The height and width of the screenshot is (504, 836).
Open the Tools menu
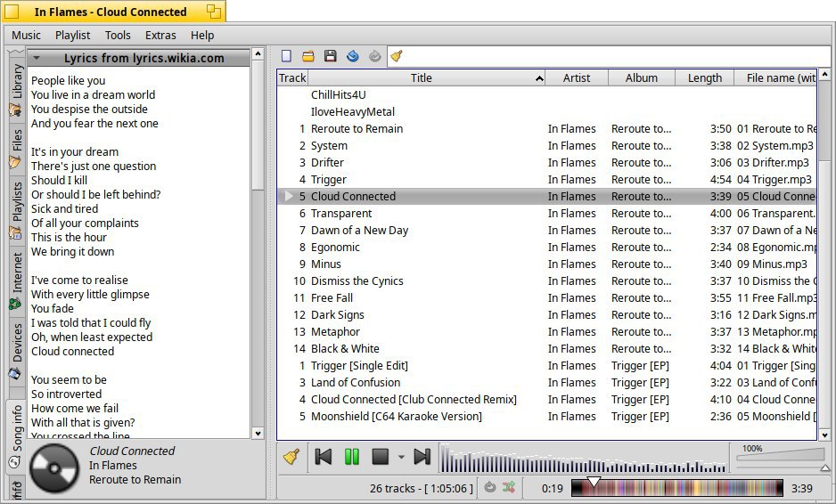[x=118, y=35]
